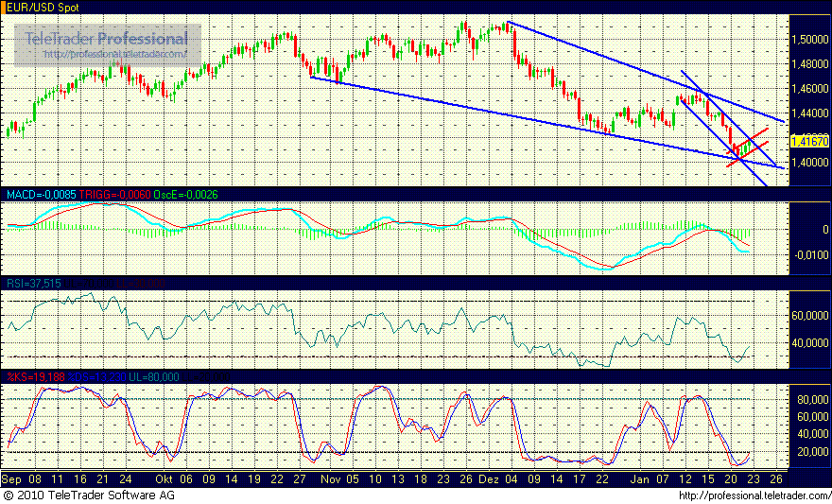832x504 pixels.
Task: Click the Nov month label on date axis
Action: pos(330,478)
